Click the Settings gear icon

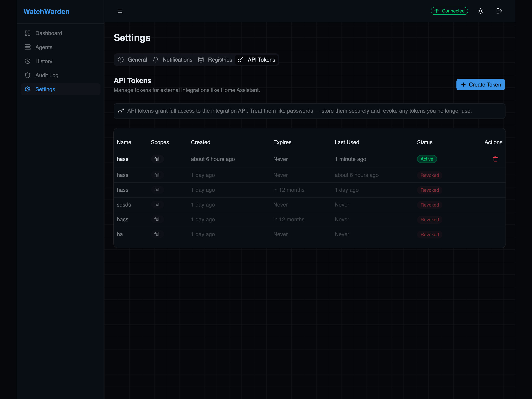click(28, 89)
